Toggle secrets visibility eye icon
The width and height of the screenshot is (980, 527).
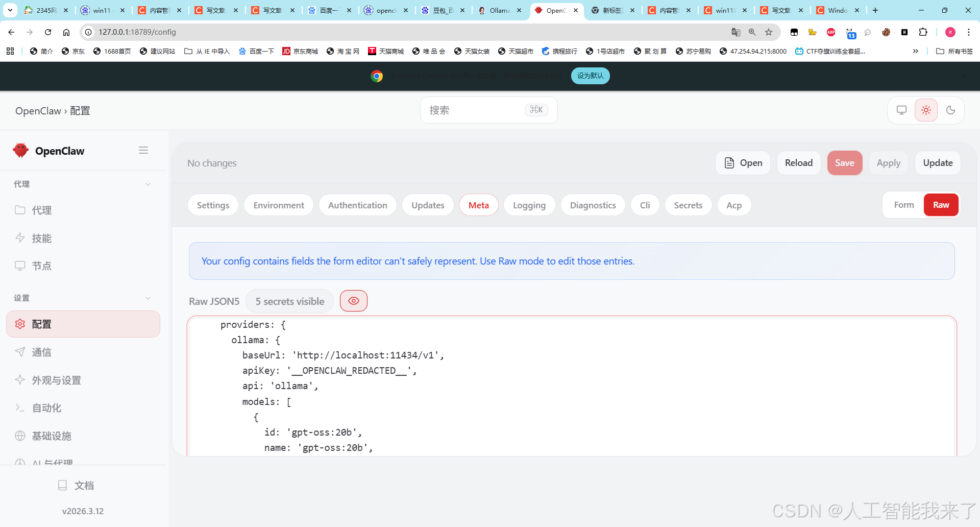click(354, 301)
